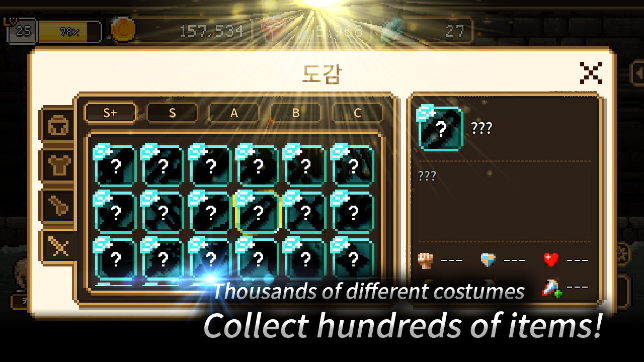Click the potion with green plus icon
Screen dimensions: 644x362
coord(552,287)
